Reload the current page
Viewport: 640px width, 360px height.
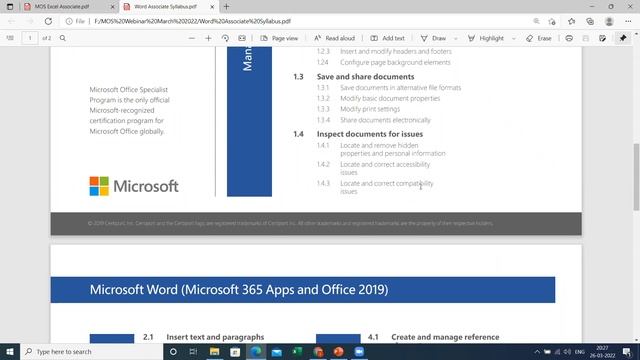48,21
